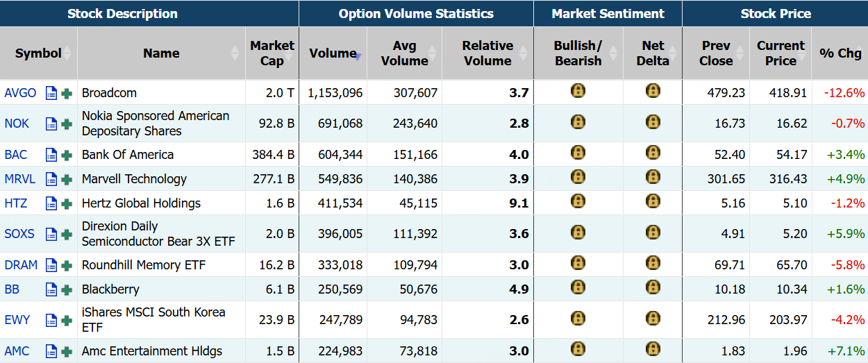Click the Market Sentiment header group
This screenshot has width=868, height=363.
[x=608, y=14]
